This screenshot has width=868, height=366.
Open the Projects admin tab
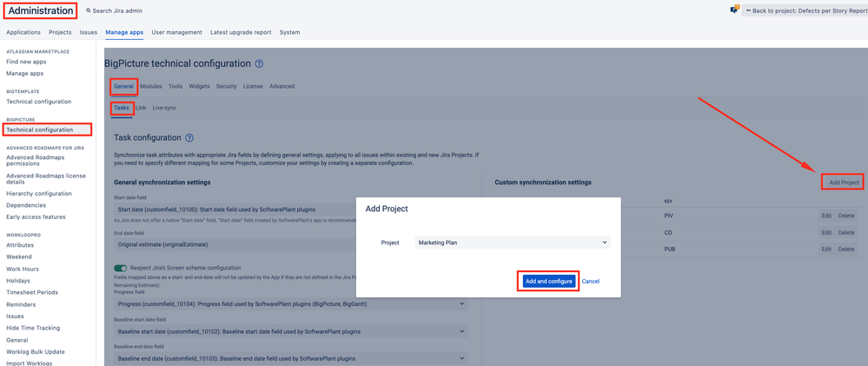click(x=60, y=32)
